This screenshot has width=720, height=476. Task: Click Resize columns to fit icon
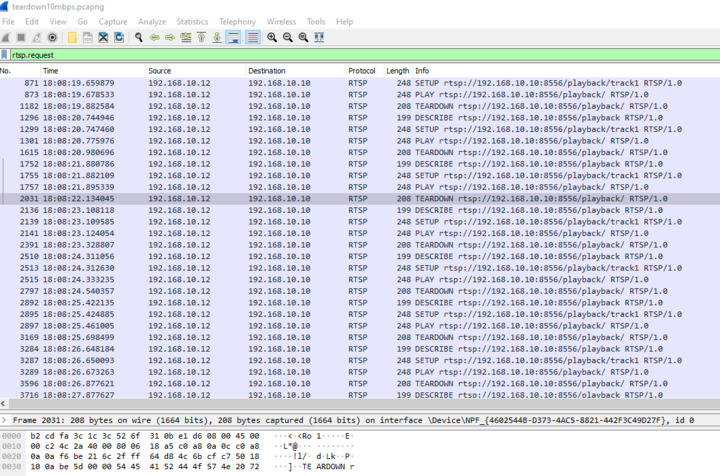pos(319,38)
